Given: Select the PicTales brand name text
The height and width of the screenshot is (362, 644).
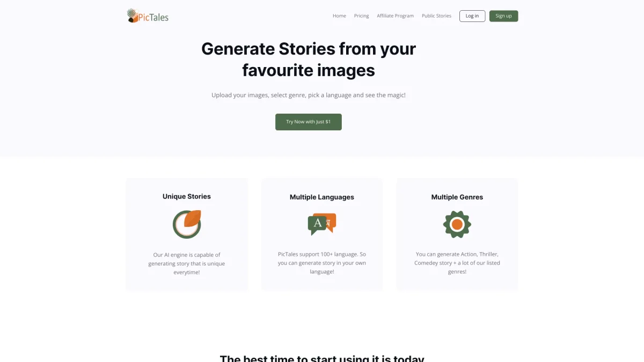Looking at the screenshot, I should (153, 17).
